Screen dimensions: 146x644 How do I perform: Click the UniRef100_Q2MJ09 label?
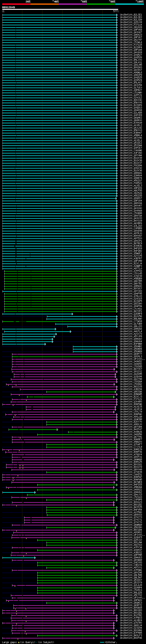131,22
